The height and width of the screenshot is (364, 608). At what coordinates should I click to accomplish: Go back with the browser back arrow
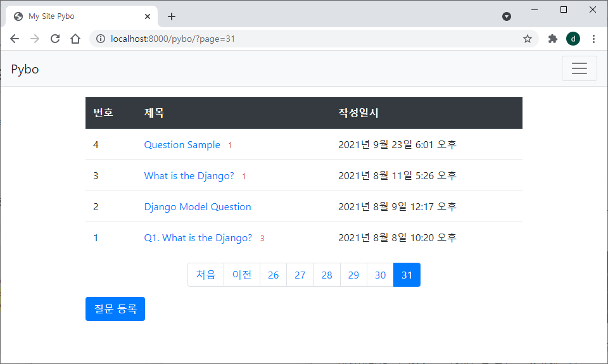click(x=15, y=39)
